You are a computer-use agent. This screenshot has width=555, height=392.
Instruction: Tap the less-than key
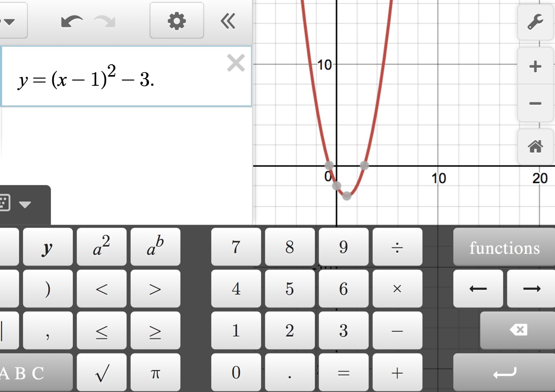pos(102,288)
